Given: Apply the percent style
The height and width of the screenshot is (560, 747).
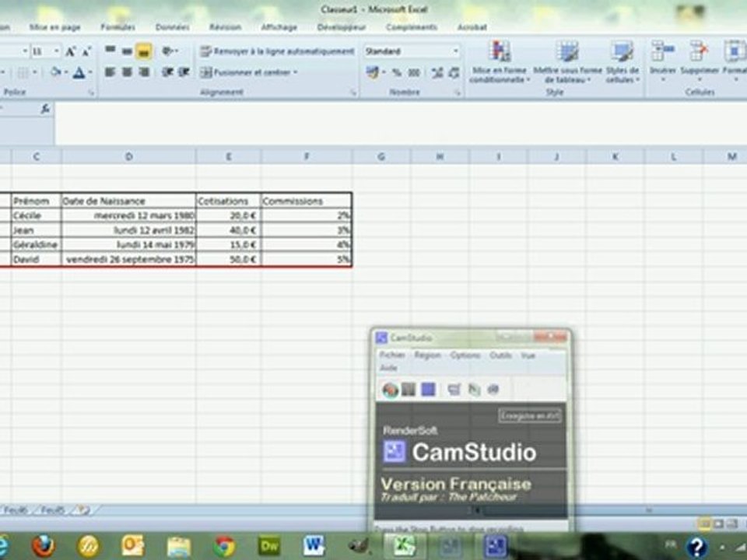Looking at the screenshot, I should [x=396, y=72].
